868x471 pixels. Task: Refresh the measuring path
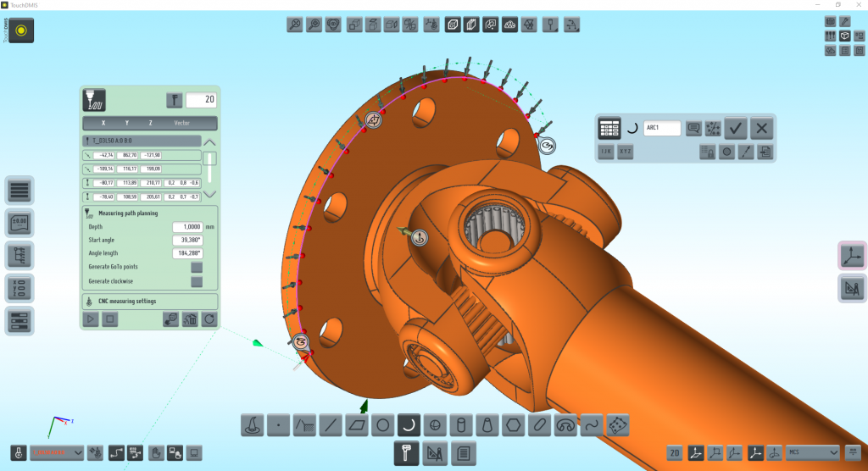[209, 319]
